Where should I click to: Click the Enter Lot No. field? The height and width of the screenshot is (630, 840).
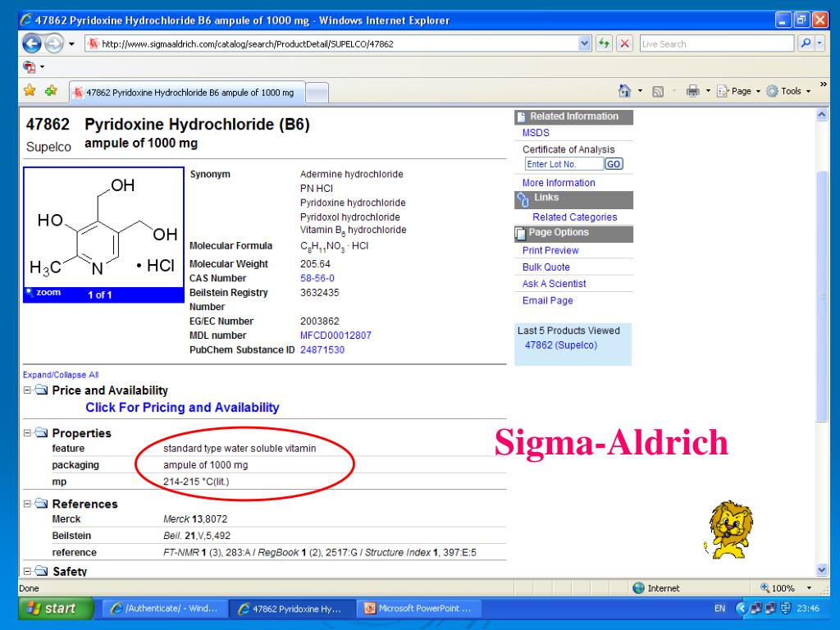coord(564,164)
